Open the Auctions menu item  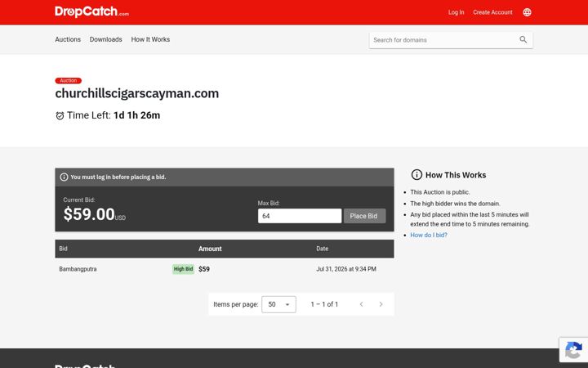(x=68, y=39)
